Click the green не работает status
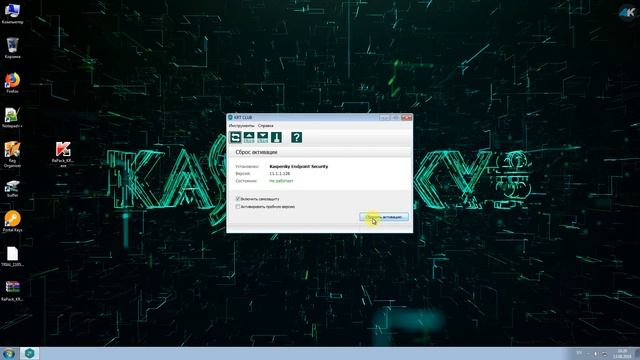The width and height of the screenshot is (640, 360). (x=281, y=181)
